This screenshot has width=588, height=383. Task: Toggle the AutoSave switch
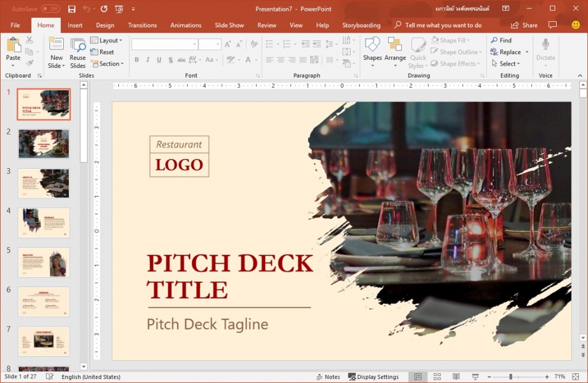pyautogui.click(x=50, y=9)
